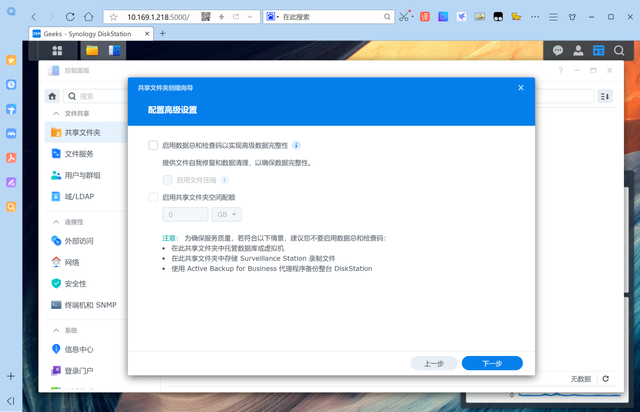Click the browser home button
Viewport: 640px width, 412px height.
pos(89,17)
